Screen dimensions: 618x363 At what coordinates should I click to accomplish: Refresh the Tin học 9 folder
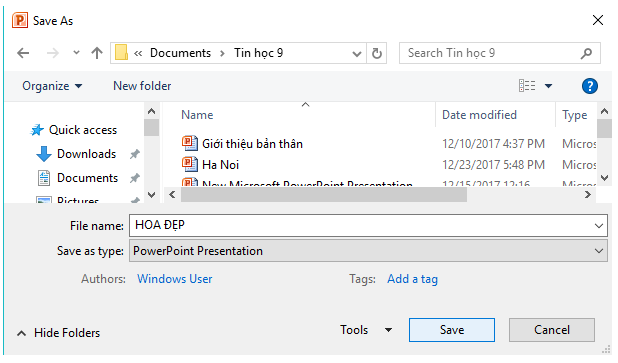pos(377,53)
